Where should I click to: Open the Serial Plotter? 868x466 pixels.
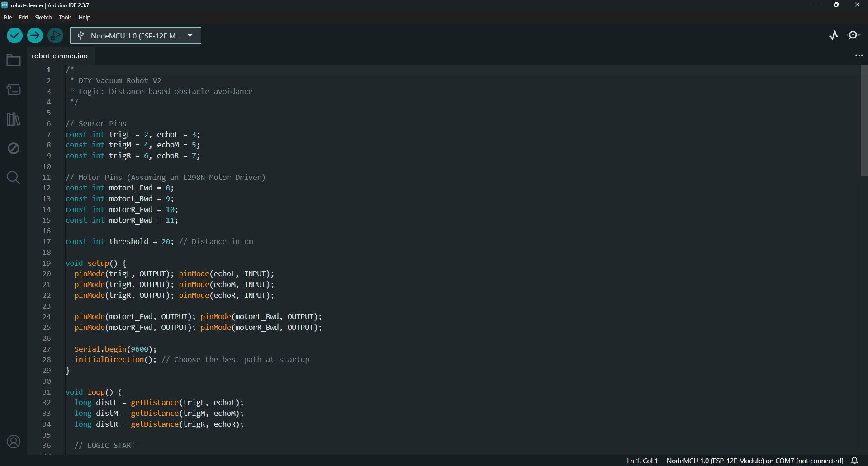click(x=834, y=35)
